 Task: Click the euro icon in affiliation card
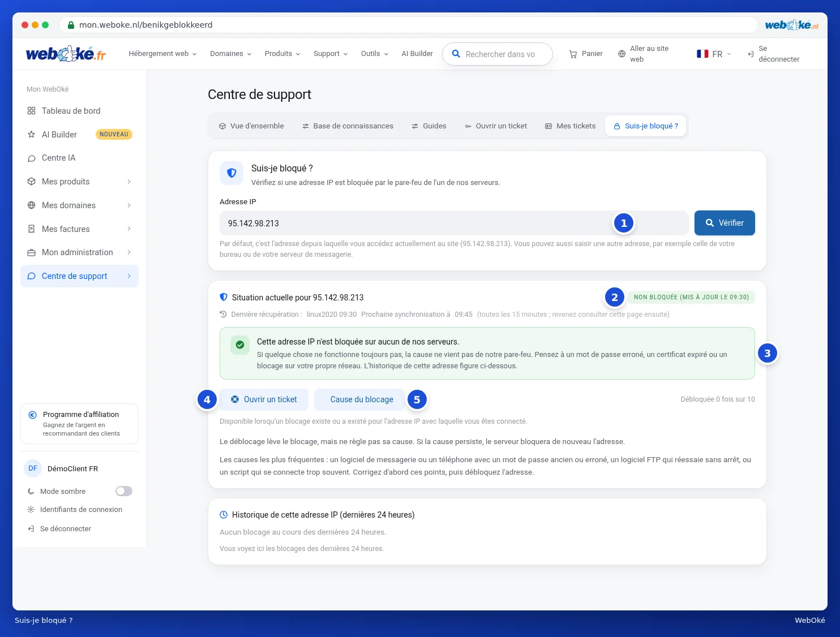coord(33,415)
